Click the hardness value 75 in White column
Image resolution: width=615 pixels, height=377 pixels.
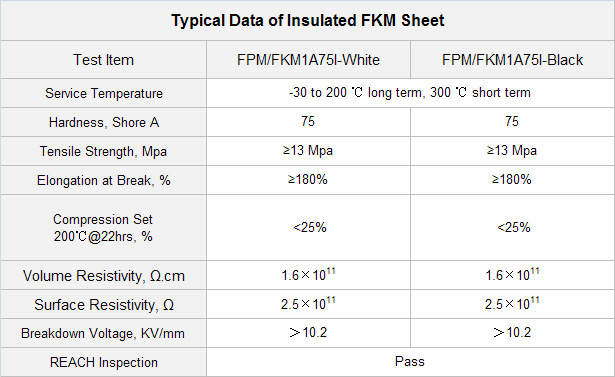click(x=308, y=121)
